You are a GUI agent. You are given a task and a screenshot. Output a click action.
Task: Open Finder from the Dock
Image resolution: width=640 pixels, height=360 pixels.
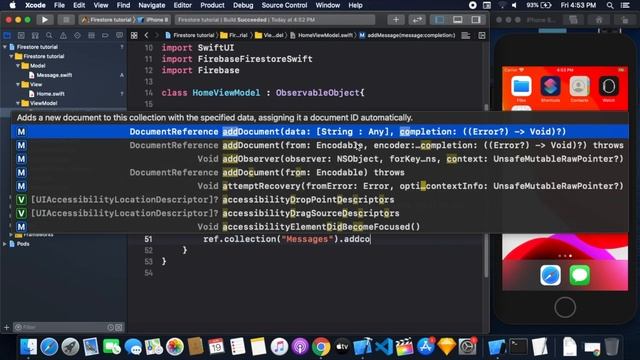coord(29,347)
